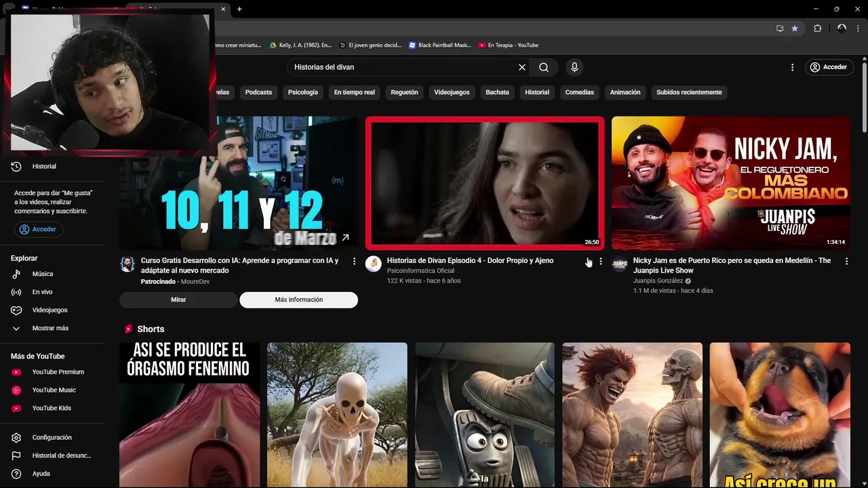The image size is (868, 488).
Task: Click the Historias de Divan Episodio 4 title
Action: tap(470, 260)
